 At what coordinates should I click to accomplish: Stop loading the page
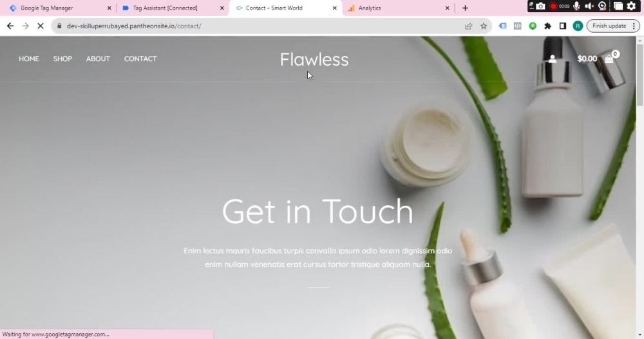coord(40,26)
